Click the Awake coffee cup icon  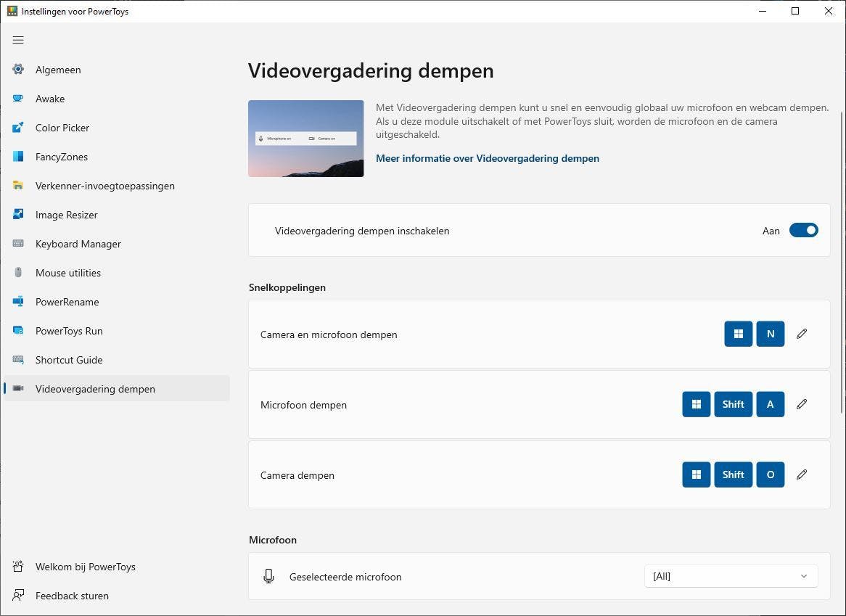coord(18,99)
